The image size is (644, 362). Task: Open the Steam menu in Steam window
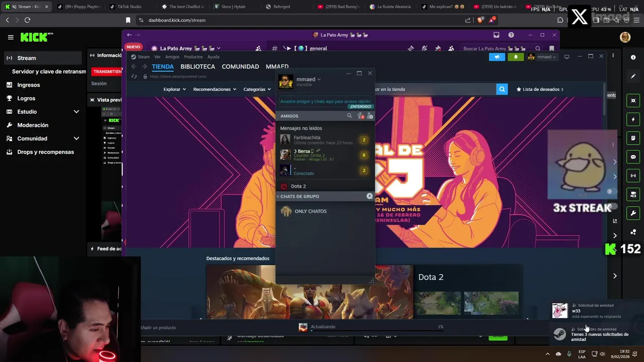pyautogui.click(x=144, y=57)
